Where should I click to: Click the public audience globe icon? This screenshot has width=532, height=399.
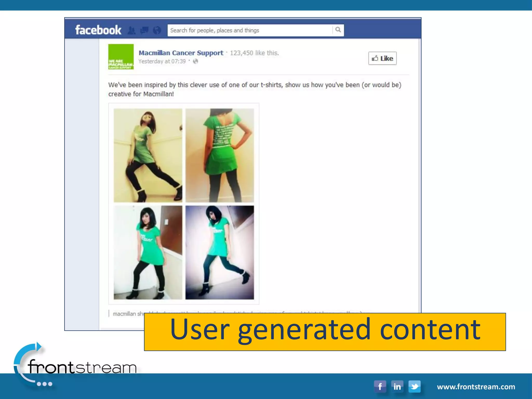(x=195, y=61)
